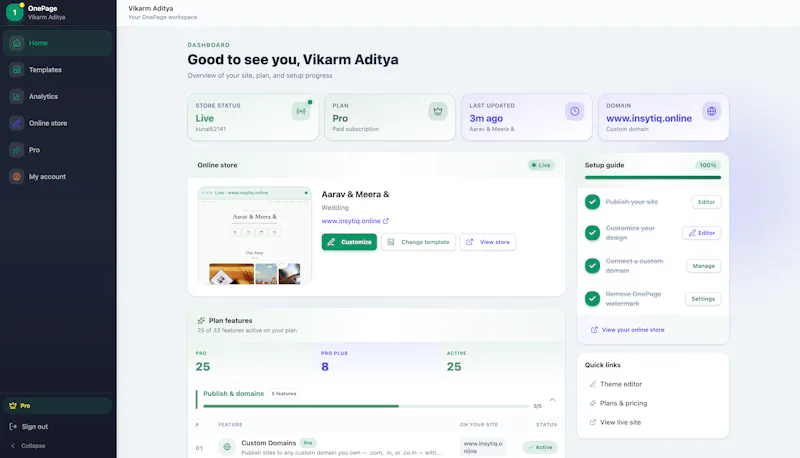Click the Custom Domains globe icon
The width and height of the screenshot is (800, 458).
[x=227, y=447]
